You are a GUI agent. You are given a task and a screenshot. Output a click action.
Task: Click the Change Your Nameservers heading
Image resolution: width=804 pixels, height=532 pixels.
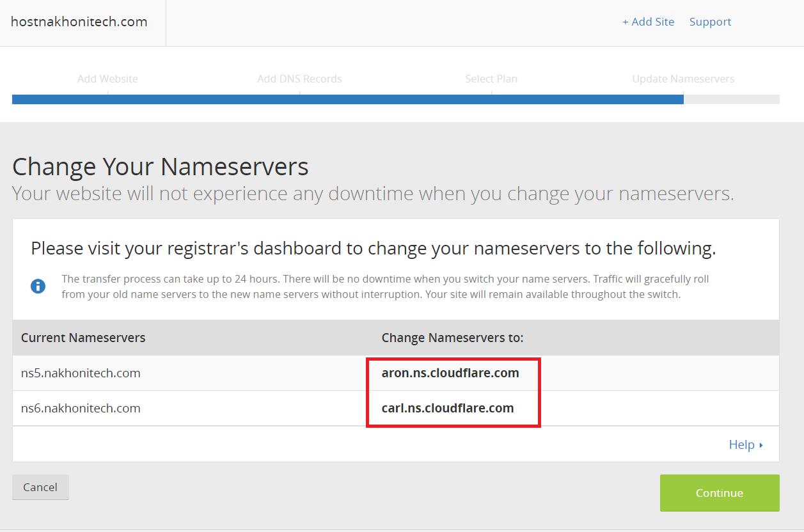161,167
